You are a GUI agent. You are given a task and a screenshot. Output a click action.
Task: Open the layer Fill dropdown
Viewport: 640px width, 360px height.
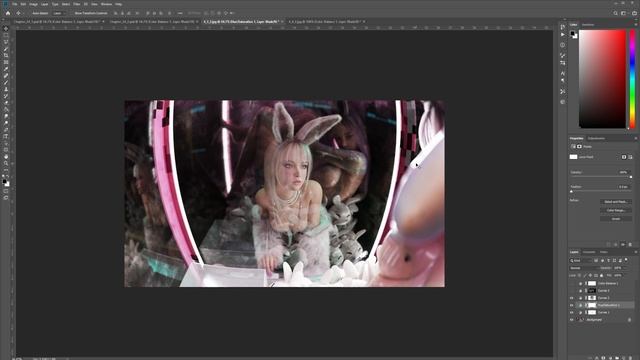619,276
